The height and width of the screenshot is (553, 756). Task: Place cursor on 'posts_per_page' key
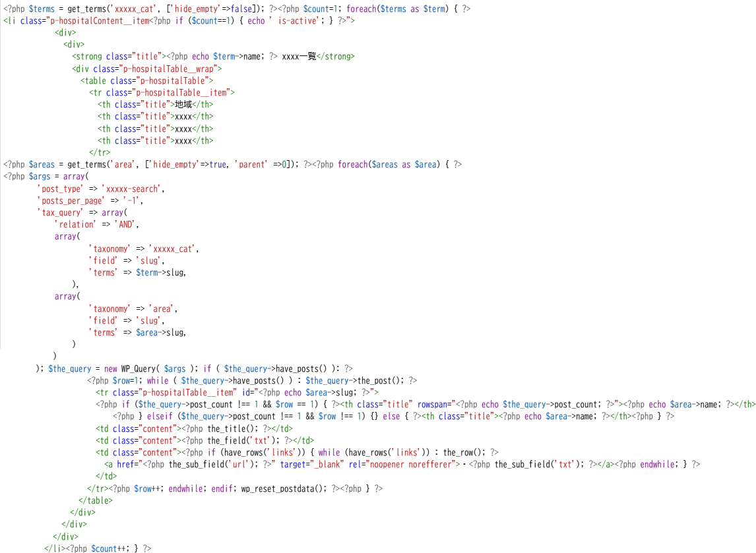(71, 200)
